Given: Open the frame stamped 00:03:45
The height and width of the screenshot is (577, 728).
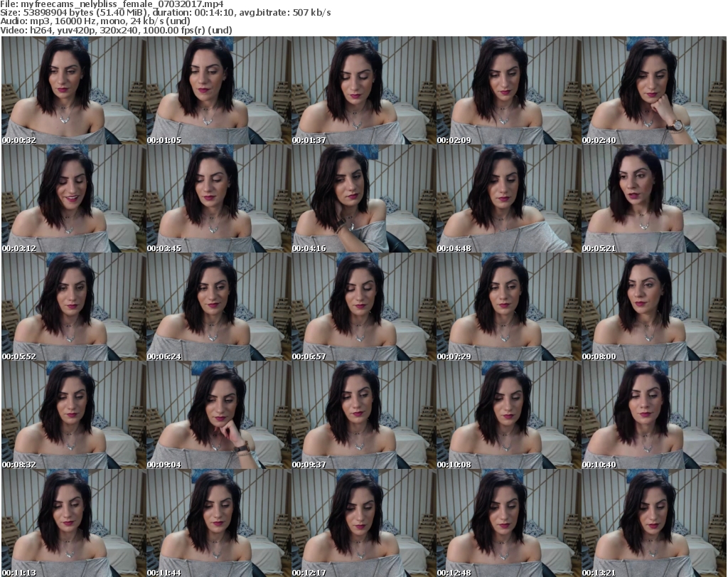Looking at the screenshot, I should click(219, 198).
